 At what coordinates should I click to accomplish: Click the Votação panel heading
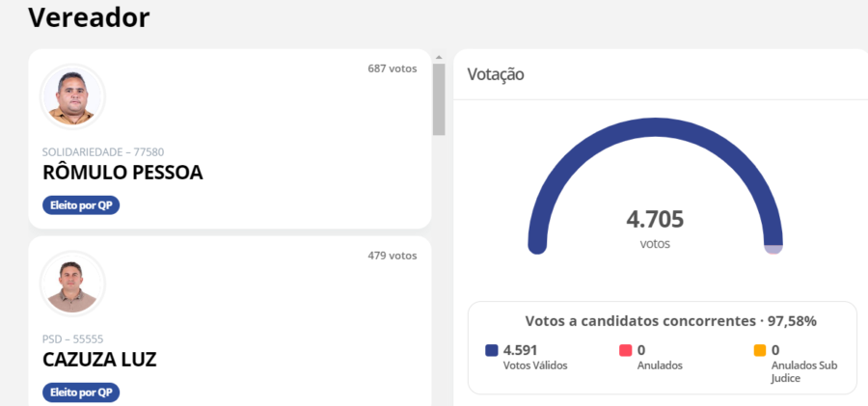pyautogui.click(x=496, y=74)
